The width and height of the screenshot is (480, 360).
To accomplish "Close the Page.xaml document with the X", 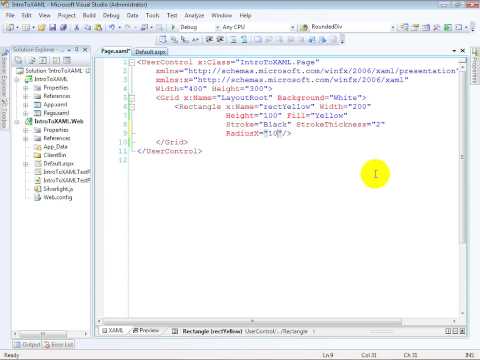I will pos(463,51).
